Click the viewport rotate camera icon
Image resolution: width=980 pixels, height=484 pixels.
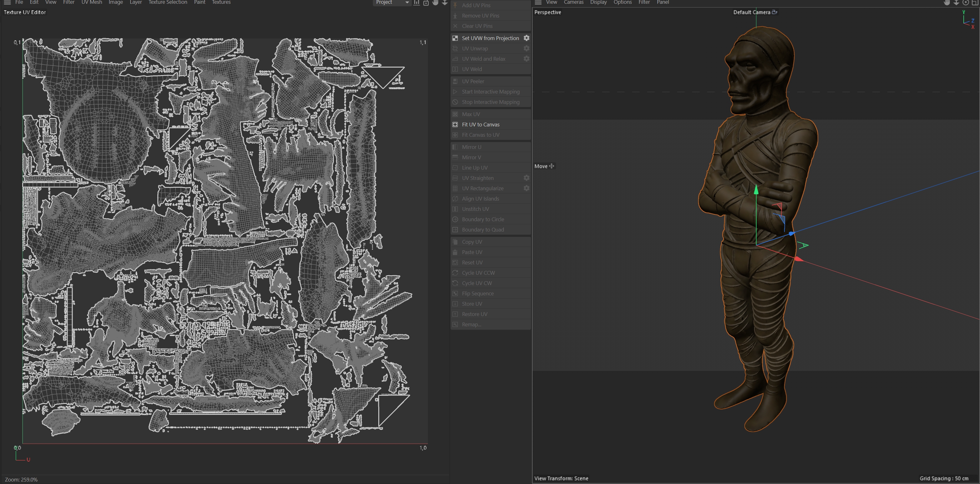click(966, 2)
